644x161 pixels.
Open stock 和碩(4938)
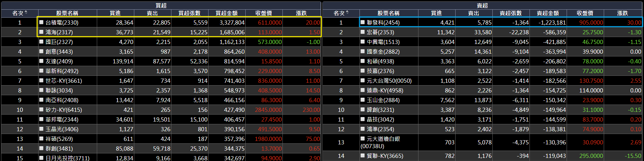pos(380,61)
